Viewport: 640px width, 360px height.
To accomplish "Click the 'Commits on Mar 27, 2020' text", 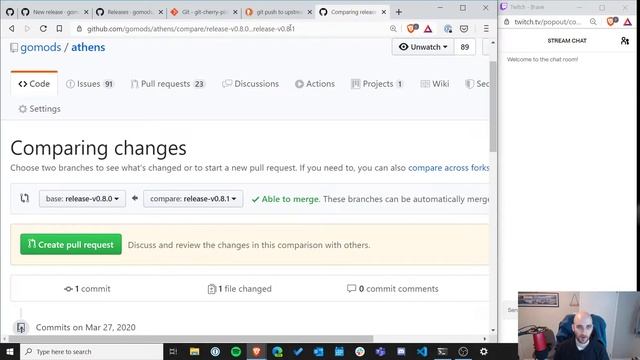I will (x=86, y=327).
